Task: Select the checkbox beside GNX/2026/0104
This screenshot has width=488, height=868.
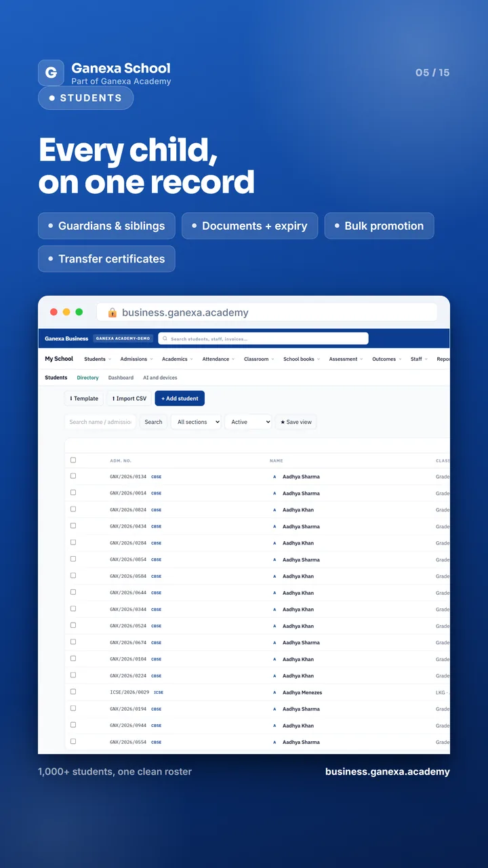Action: click(73, 658)
